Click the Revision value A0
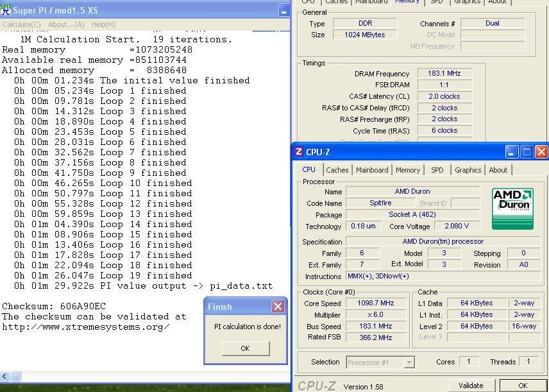This screenshot has width=549, height=392. [523, 264]
